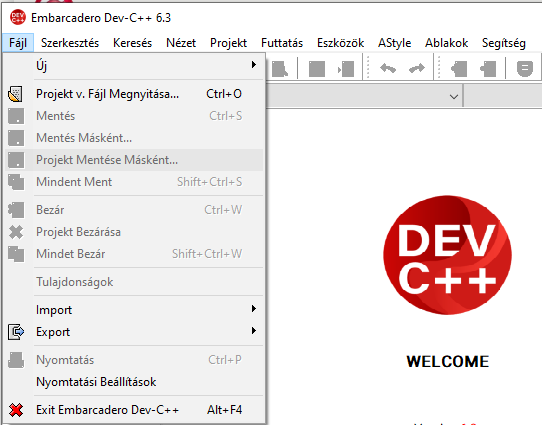Image resolution: width=542 pixels, height=425 pixels.
Task: Click the Projekt Bezárása X icon
Action: 16,232
